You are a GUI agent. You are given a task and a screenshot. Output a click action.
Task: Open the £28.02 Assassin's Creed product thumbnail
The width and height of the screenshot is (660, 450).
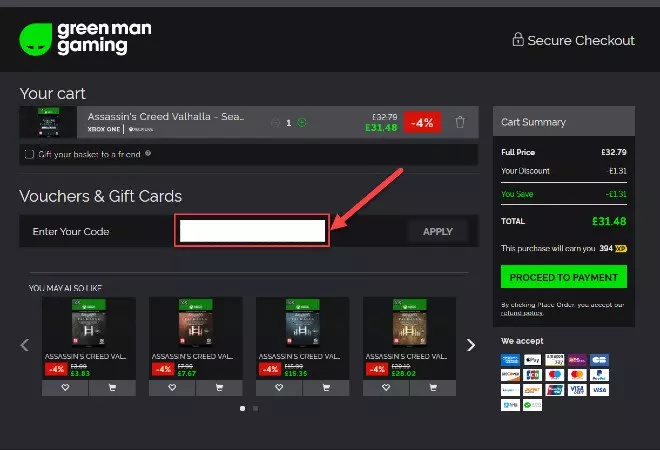click(x=410, y=322)
